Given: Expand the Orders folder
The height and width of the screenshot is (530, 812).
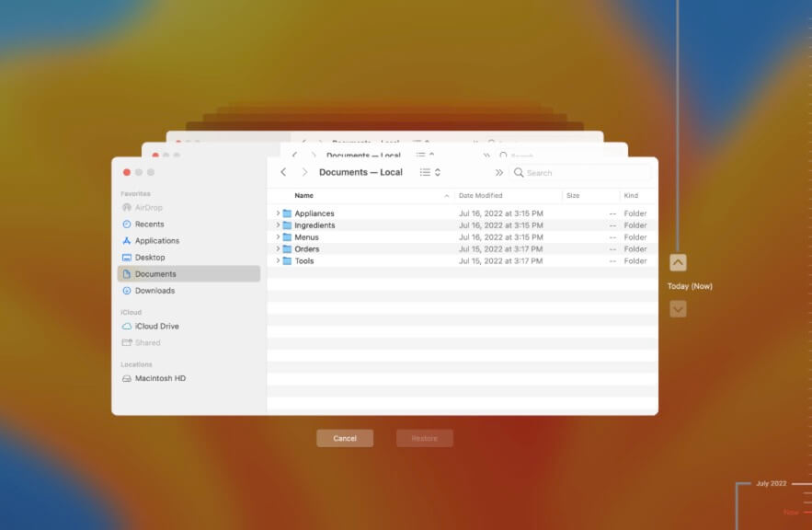Looking at the screenshot, I should 279,248.
